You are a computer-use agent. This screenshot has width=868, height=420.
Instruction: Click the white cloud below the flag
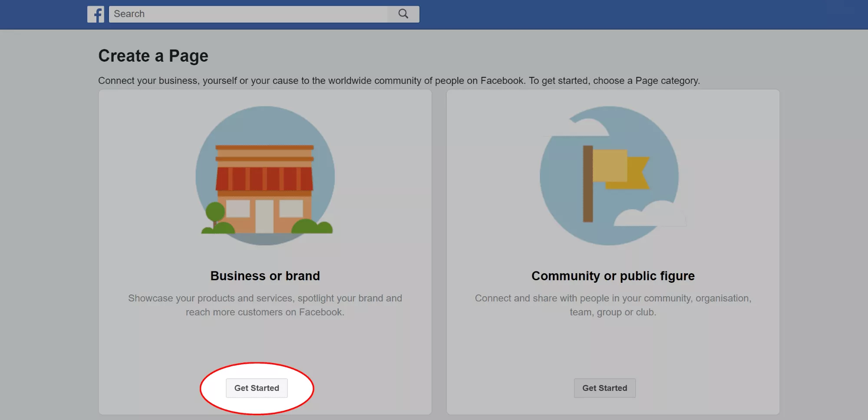click(x=649, y=216)
